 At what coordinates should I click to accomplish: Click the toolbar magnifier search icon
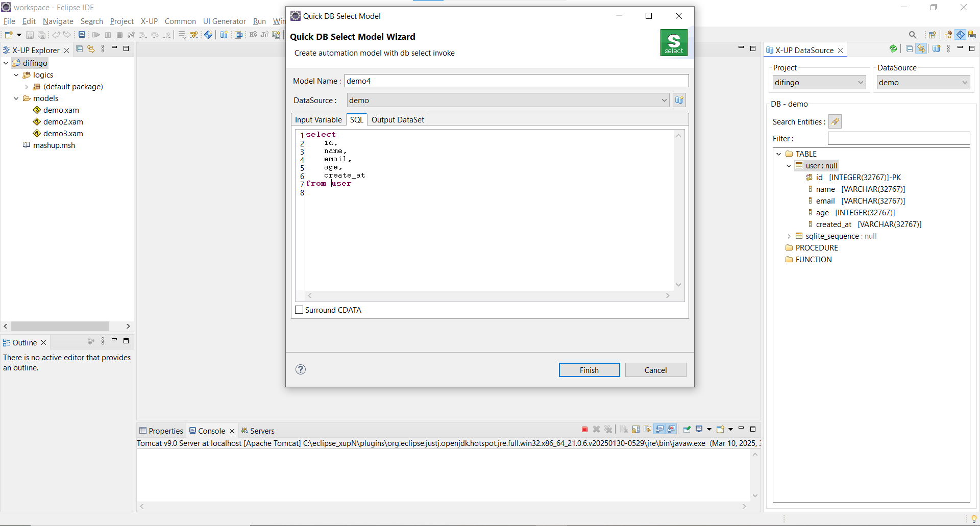tap(913, 35)
